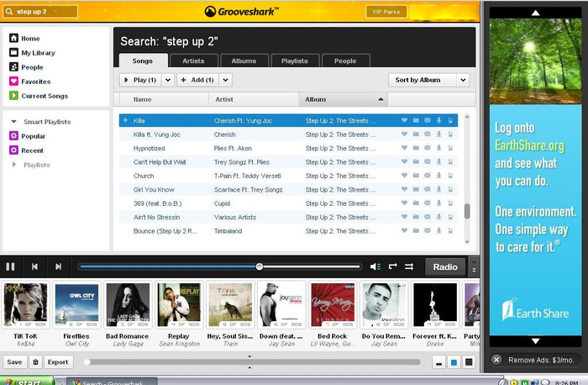The width and height of the screenshot is (588, 385).
Task: Toggle shuffle playback
Action: tap(409, 266)
